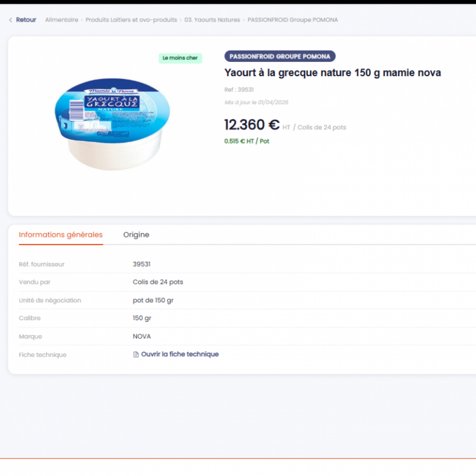Viewport: 476px width, 476px height.
Task: Open the 03. Yaourts Natures breadcrumb
Action: click(x=212, y=20)
